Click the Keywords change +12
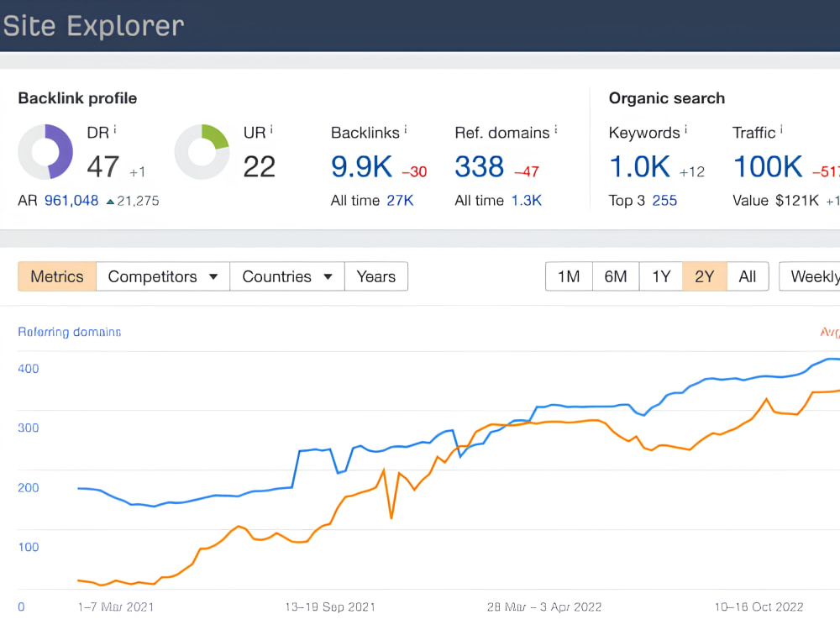The height and width of the screenshot is (630, 840). coord(692,172)
